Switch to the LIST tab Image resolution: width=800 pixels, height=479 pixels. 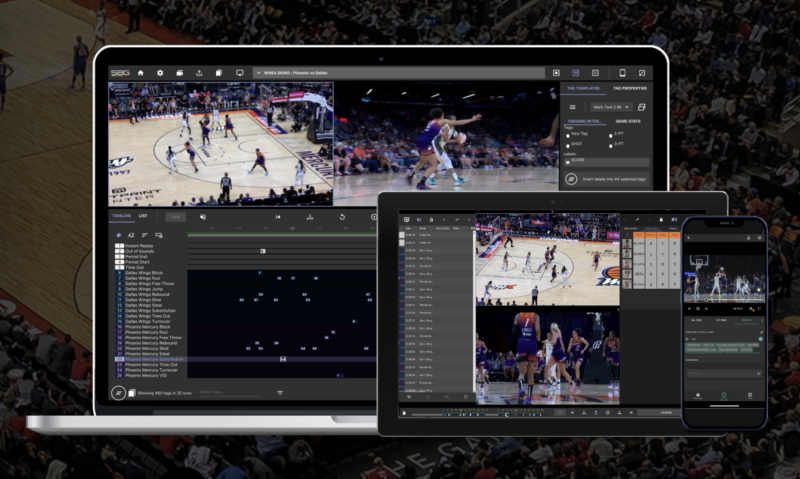[143, 216]
